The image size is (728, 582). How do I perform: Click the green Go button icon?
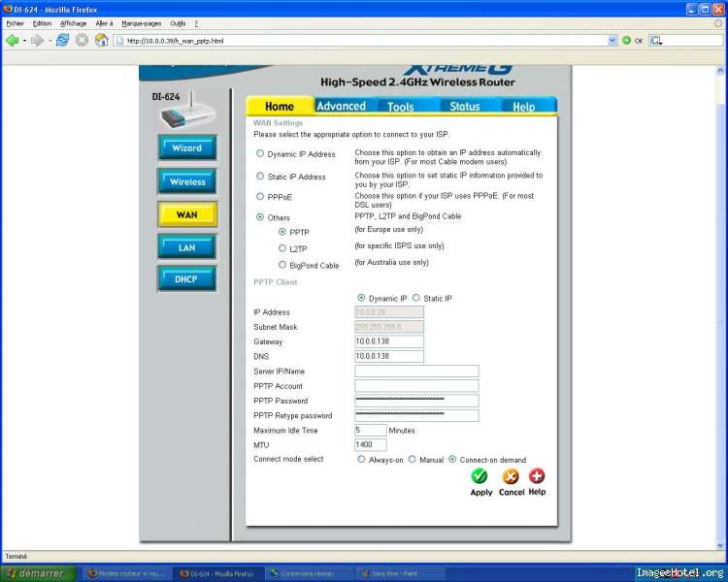click(x=626, y=41)
